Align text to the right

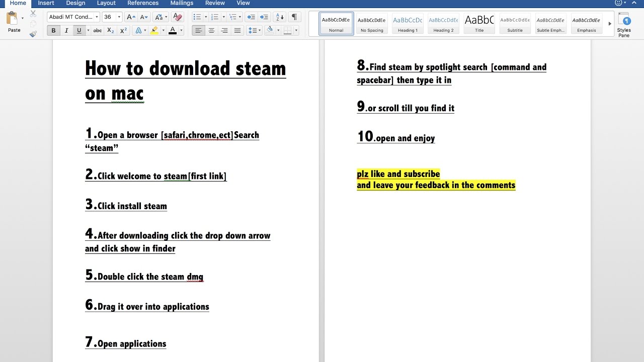[x=224, y=31]
